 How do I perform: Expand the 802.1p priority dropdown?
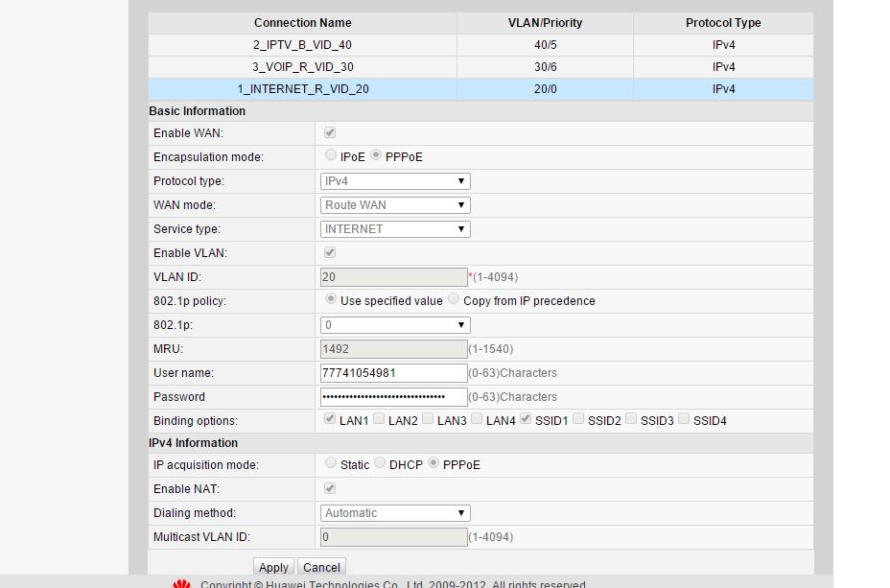tap(394, 325)
